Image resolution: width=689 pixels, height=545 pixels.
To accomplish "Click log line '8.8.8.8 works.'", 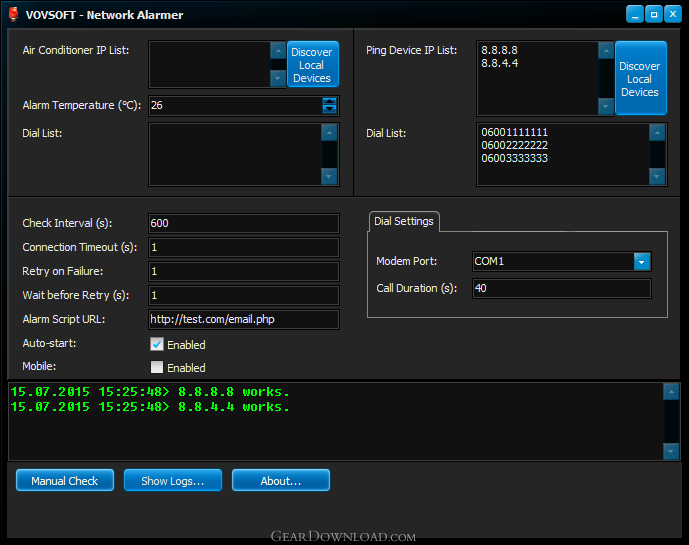I will coord(150,392).
